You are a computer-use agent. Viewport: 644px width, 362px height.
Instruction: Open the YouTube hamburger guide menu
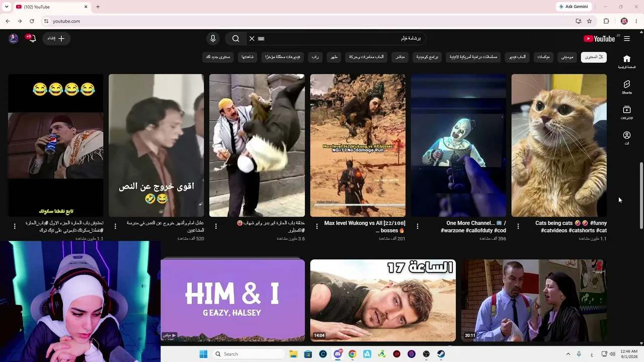[x=627, y=39]
